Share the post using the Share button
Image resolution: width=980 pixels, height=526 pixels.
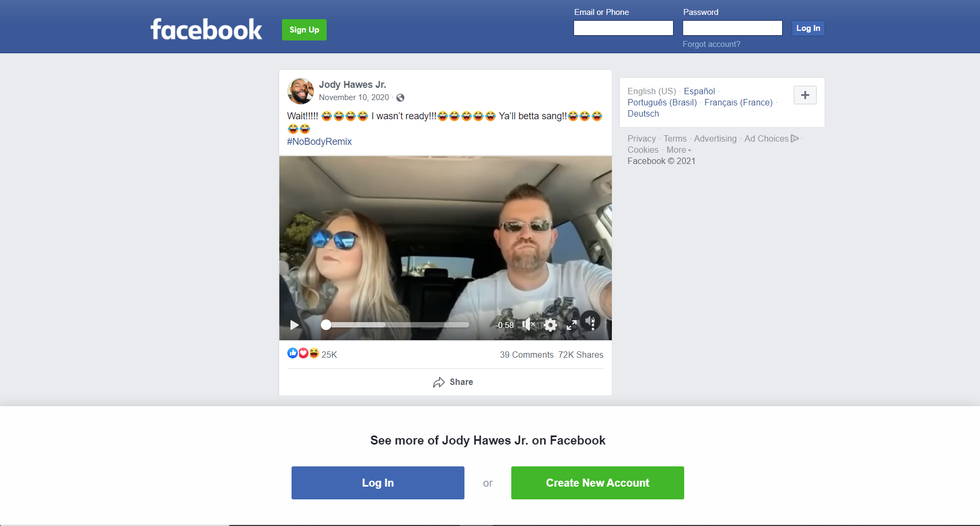pyautogui.click(x=453, y=382)
